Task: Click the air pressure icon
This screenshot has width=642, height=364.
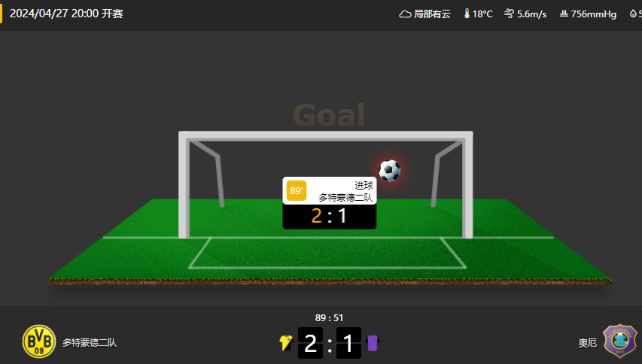Action: pos(564,14)
